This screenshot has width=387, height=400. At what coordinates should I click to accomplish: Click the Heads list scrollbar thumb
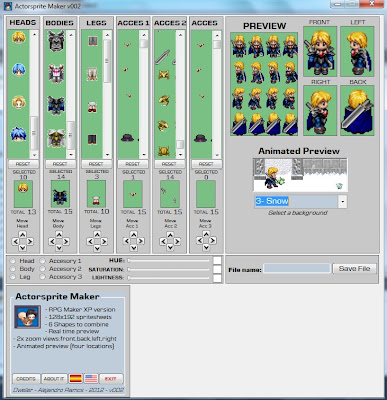point(34,133)
